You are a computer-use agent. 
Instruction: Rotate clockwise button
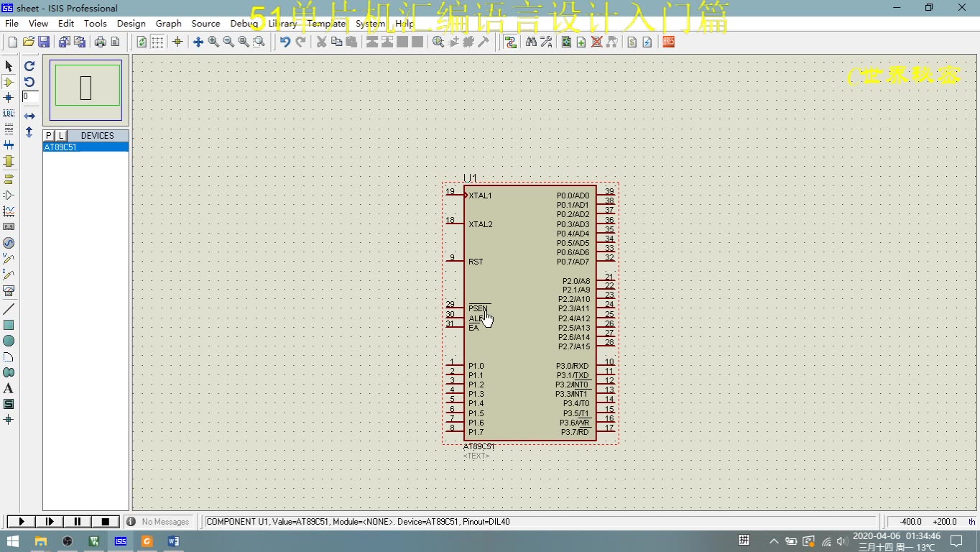tap(29, 66)
